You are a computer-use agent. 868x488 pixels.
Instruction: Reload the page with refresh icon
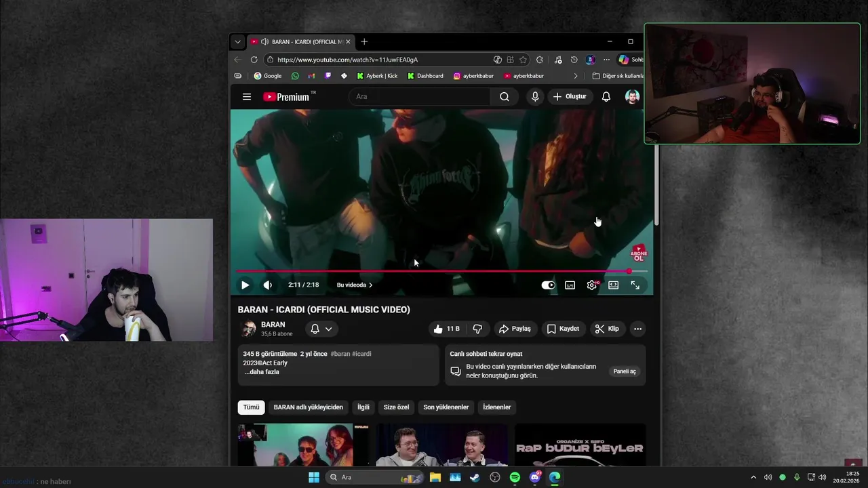[254, 60]
